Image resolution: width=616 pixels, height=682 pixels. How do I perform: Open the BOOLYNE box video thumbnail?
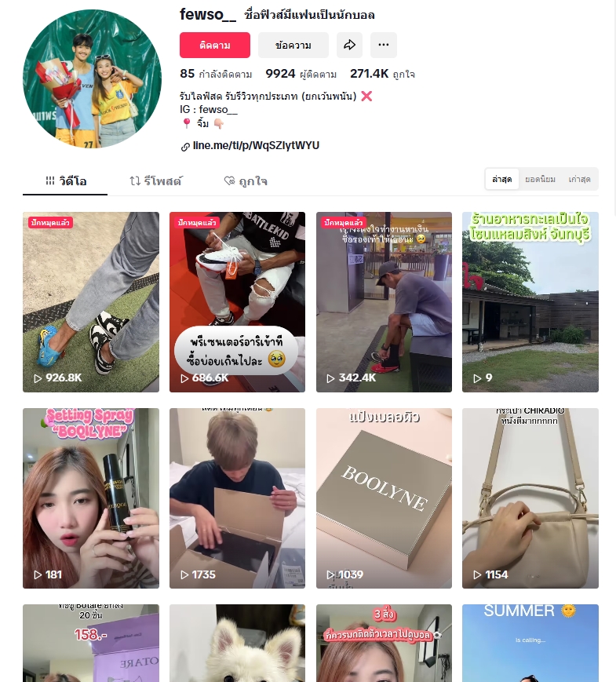pyautogui.click(x=384, y=498)
